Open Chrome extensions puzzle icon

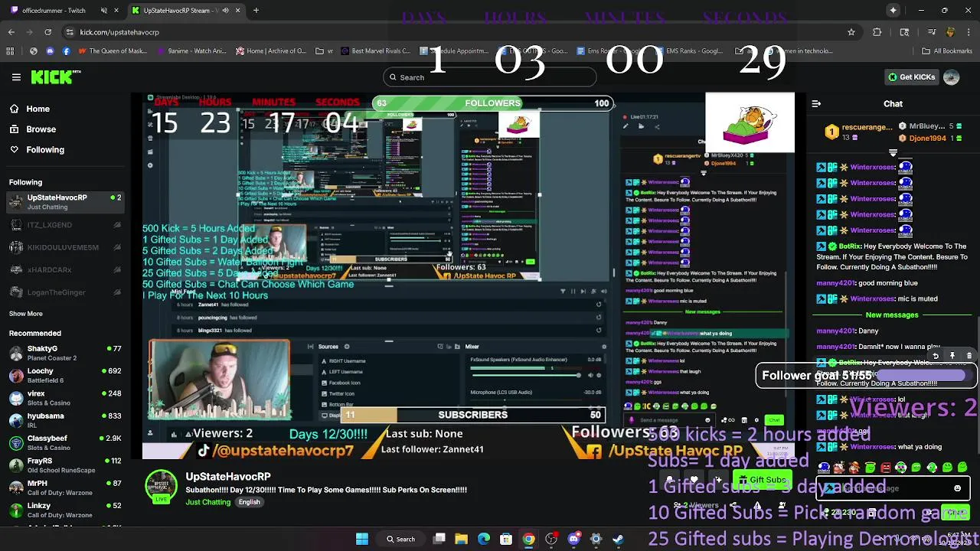click(x=877, y=32)
